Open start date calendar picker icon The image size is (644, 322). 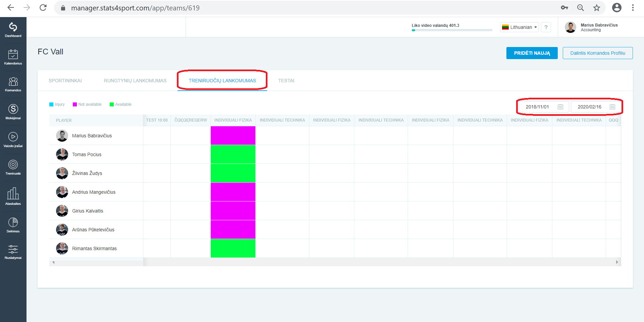click(560, 107)
